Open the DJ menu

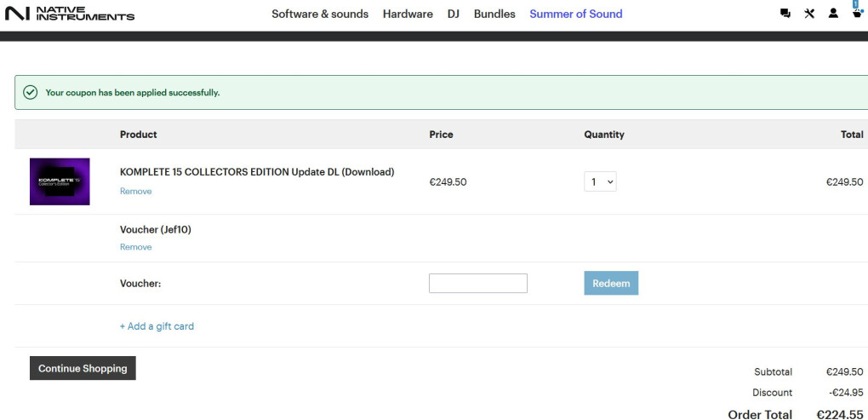tap(454, 14)
